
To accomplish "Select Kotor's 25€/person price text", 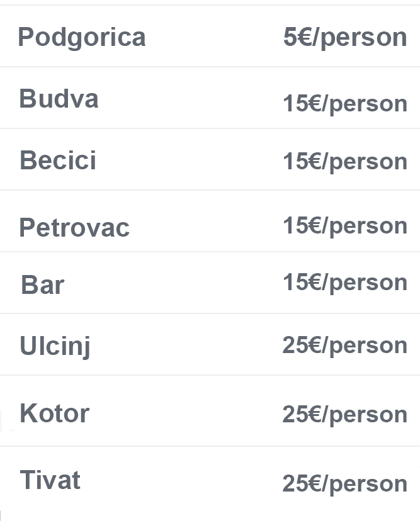I will 345,414.
